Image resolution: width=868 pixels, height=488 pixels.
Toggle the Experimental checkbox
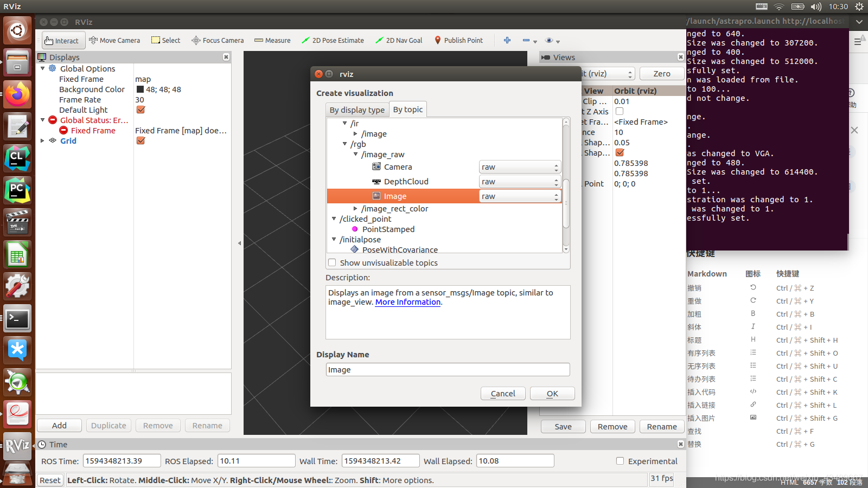tap(620, 461)
